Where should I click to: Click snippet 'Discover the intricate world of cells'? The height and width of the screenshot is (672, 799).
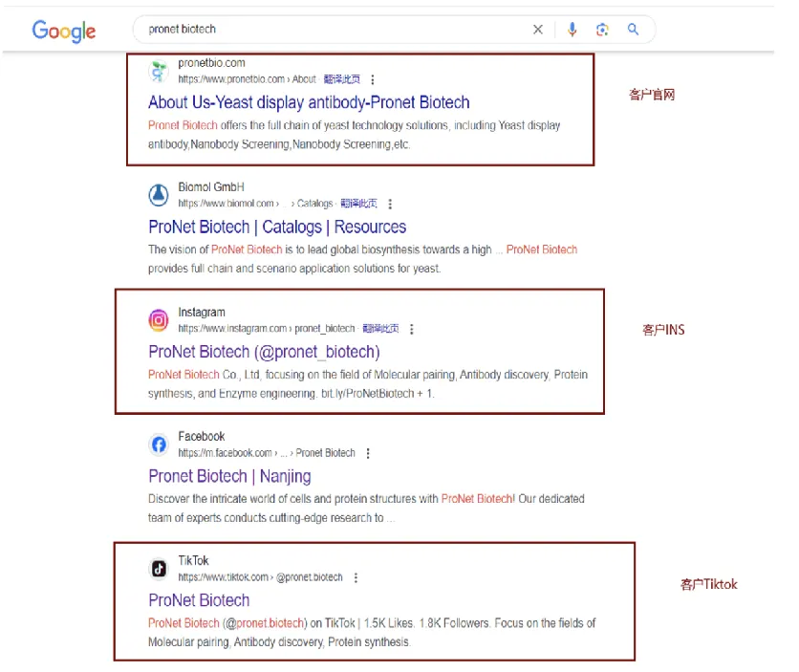pos(366,508)
